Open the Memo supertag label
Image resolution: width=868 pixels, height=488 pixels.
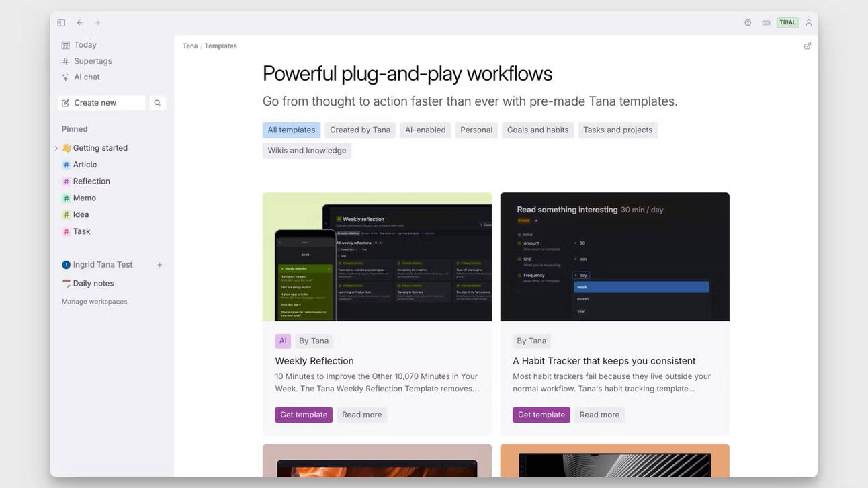click(85, 198)
